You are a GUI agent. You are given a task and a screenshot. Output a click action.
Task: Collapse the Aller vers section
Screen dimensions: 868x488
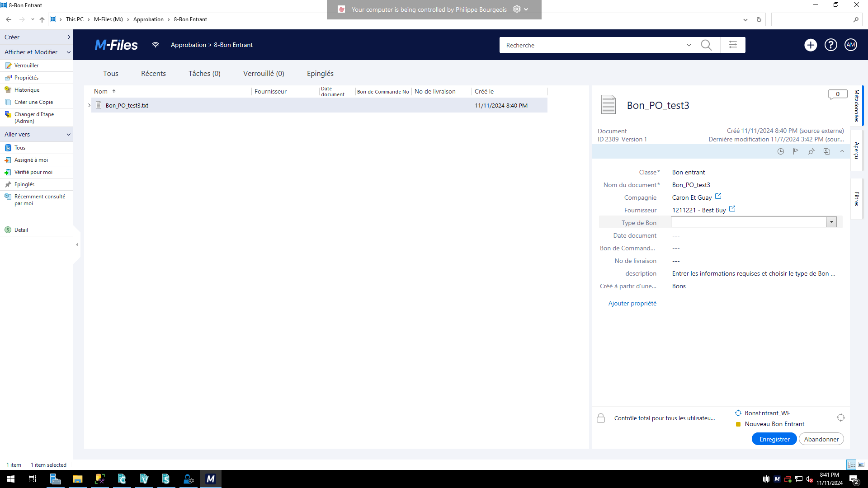69,134
